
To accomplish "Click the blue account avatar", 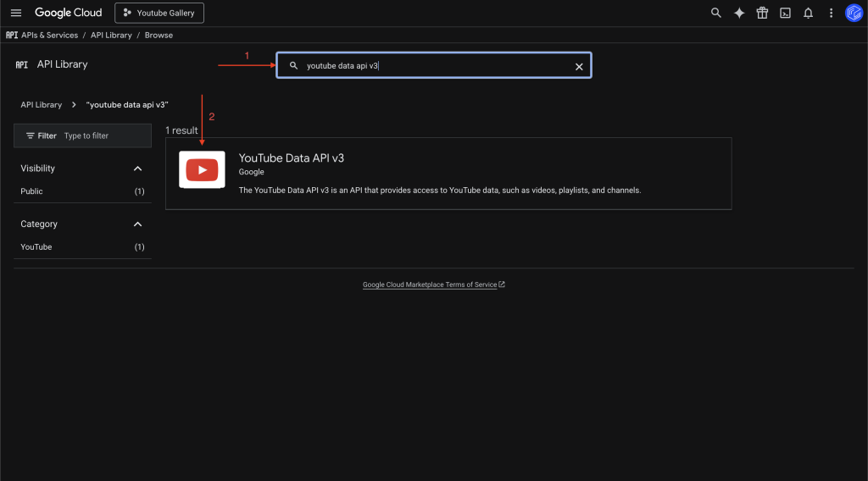I will pyautogui.click(x=854, y=13).
